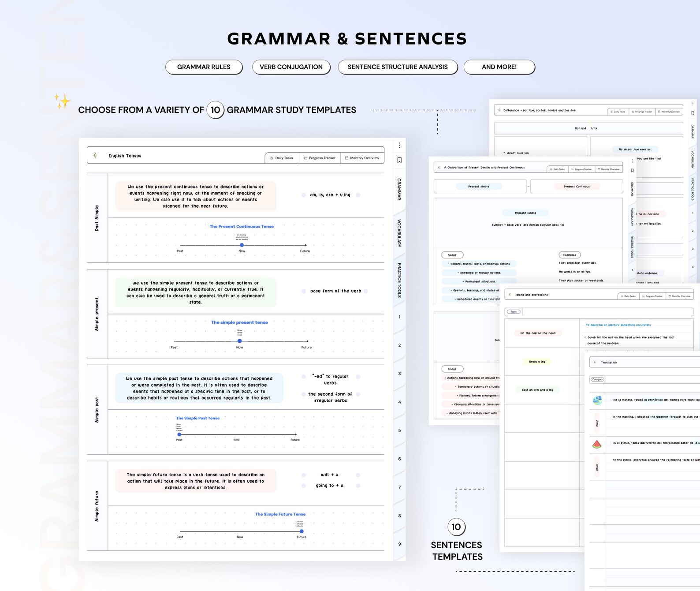Open Progress Tracker tab on Idioms page

653,296
